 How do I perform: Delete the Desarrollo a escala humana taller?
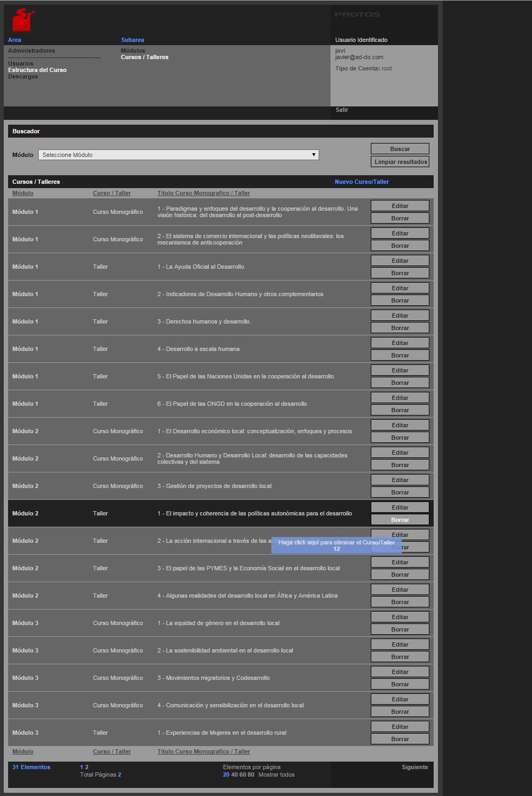400,355
